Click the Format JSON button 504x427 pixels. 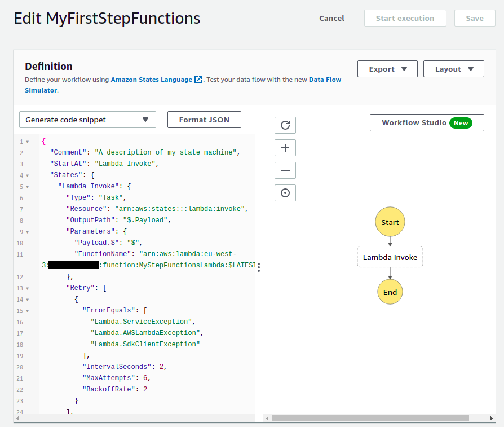(x=204, y=120)
